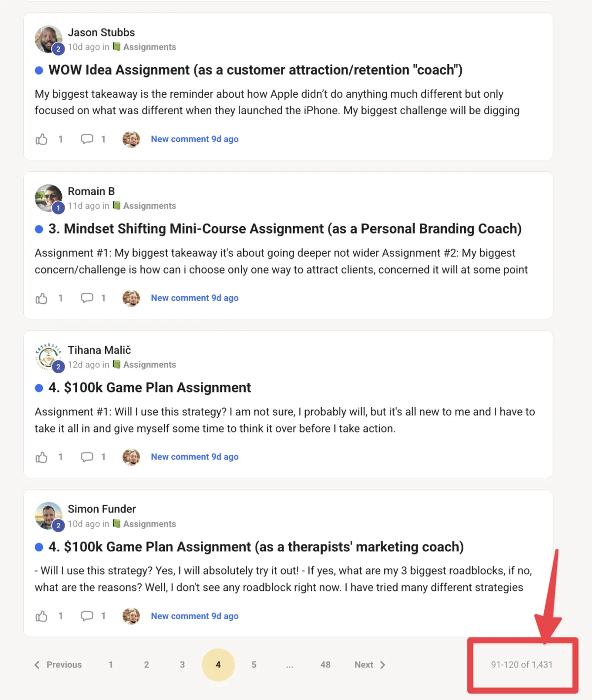The height and width of the screenshot is (700, 592).
Task: Open Simon Funder's profile picture
Action: 48,516
